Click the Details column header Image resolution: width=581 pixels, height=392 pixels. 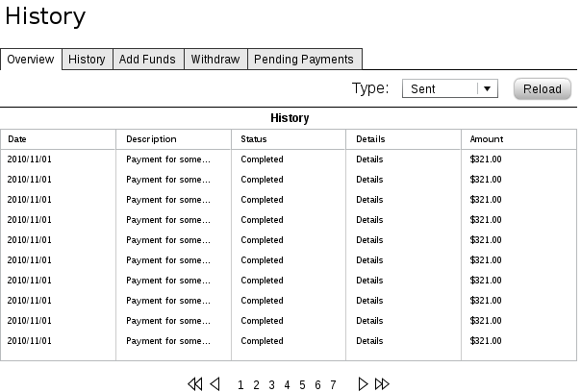(403, 139)
